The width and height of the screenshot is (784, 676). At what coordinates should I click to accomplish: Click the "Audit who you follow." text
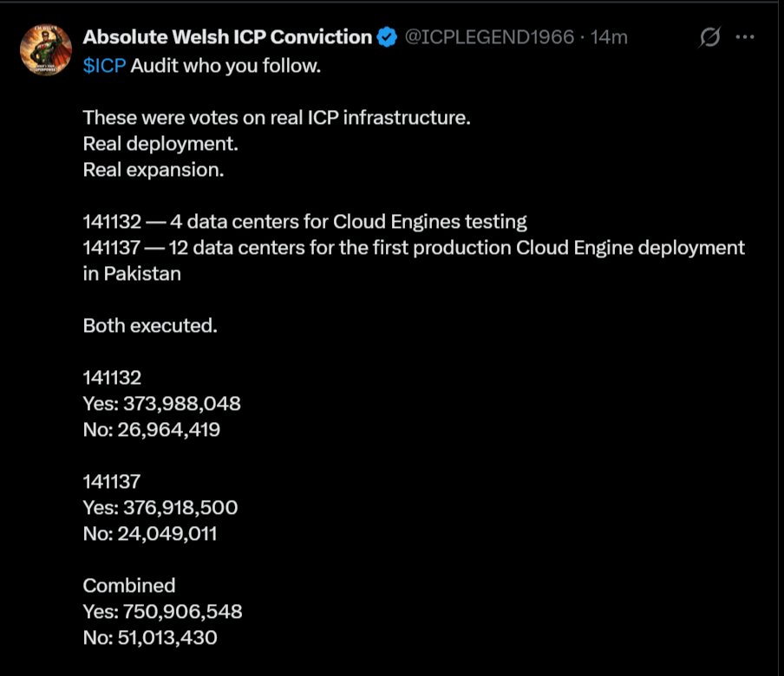[x=225, y=66]
